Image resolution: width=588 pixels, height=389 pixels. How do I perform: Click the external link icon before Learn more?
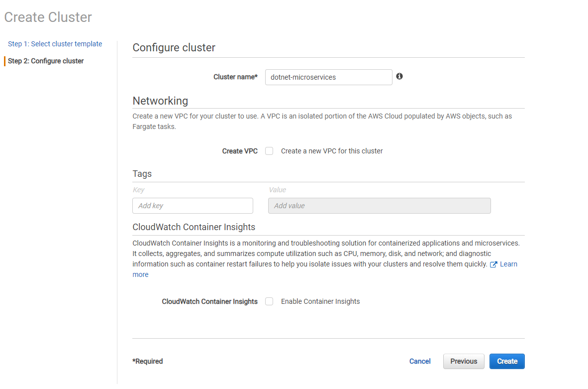[x=493, y=264]
